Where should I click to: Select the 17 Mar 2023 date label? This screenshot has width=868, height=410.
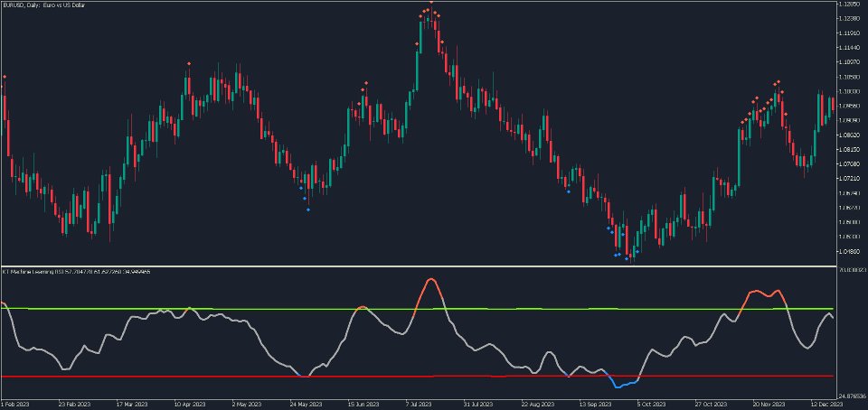pos(133,404)
